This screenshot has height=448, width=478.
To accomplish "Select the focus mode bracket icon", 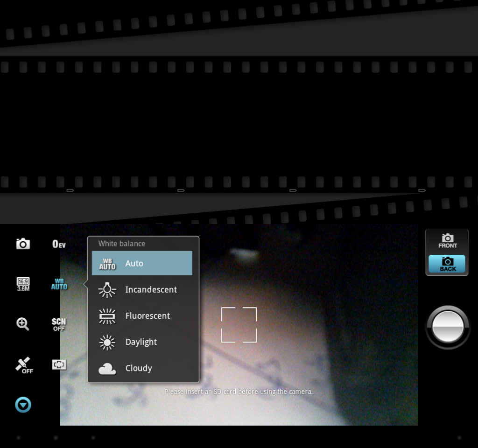I will pos(58,364).
